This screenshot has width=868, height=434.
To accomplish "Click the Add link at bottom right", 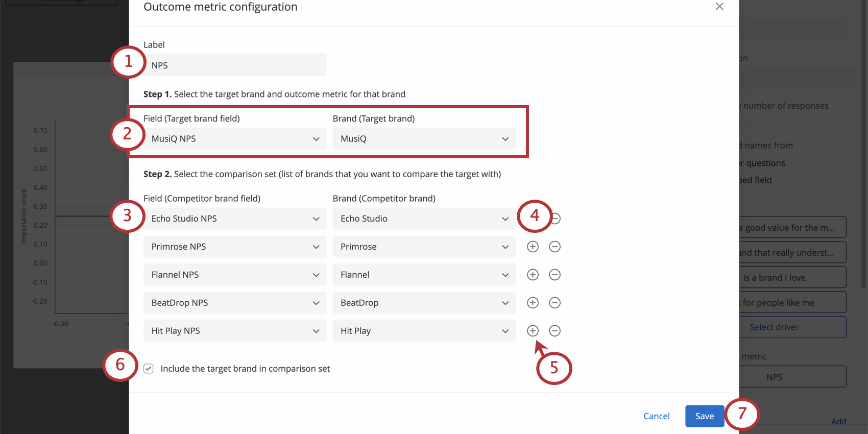I will (839, 421).
